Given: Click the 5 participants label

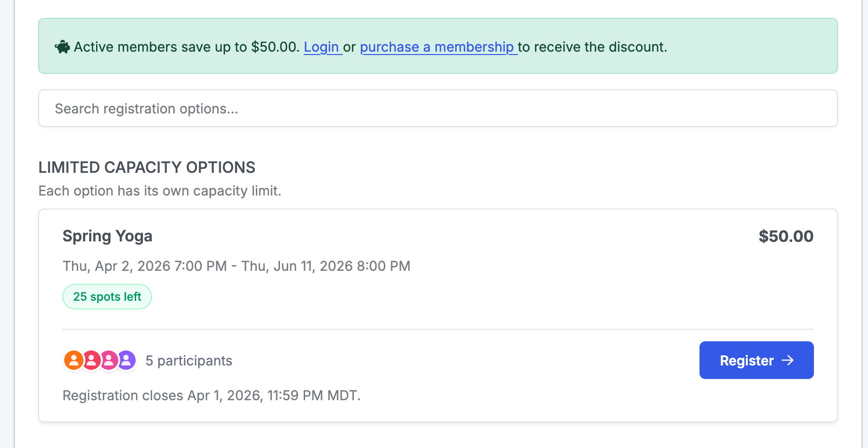Looking at the screenshot, I should click(189, 361).
